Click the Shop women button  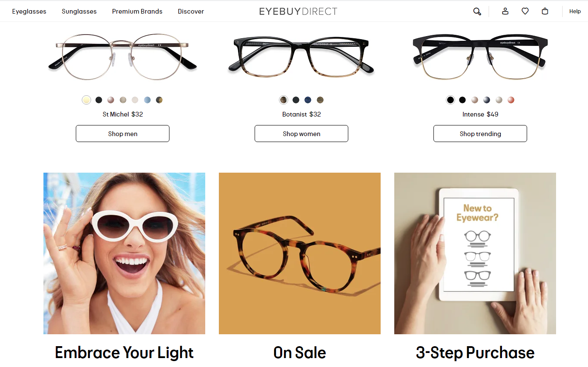301,134
